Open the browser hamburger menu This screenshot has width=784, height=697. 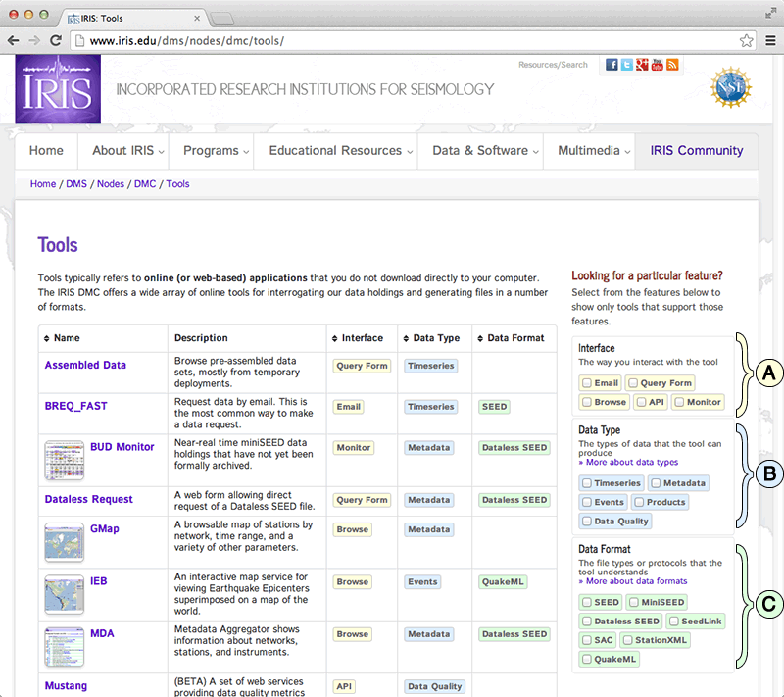click(771, 40)
